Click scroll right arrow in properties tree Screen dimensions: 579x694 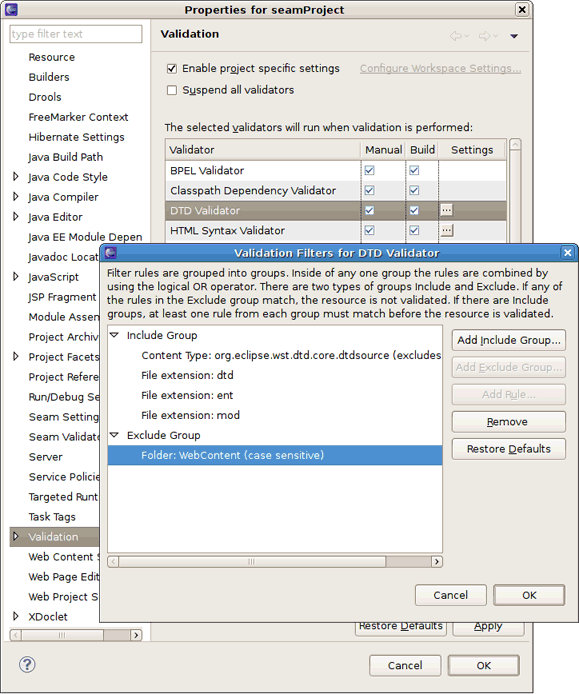point(136,635)
